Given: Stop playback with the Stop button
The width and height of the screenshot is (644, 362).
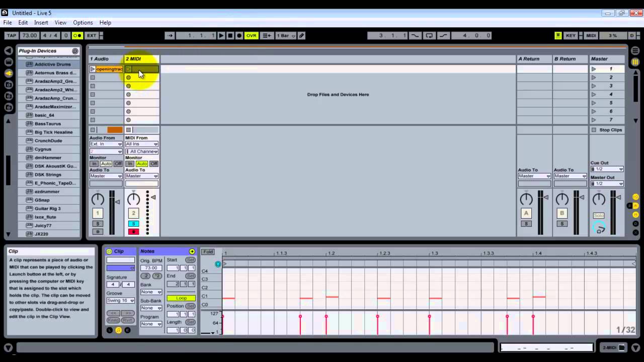Looking at the screenshot, I should tap(230, 36).
